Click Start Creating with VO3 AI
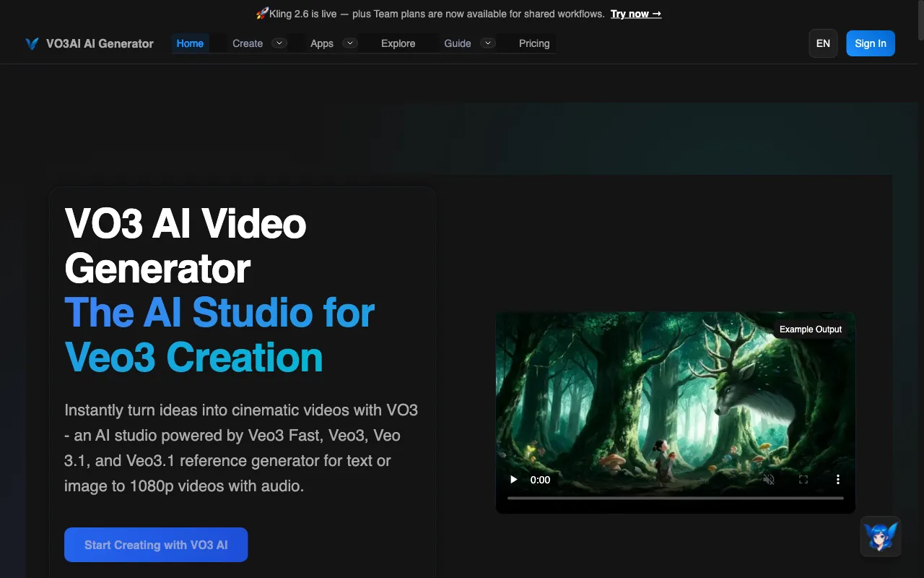The height and width of the screenshot is (578, 924). click(x=156, y=545)
